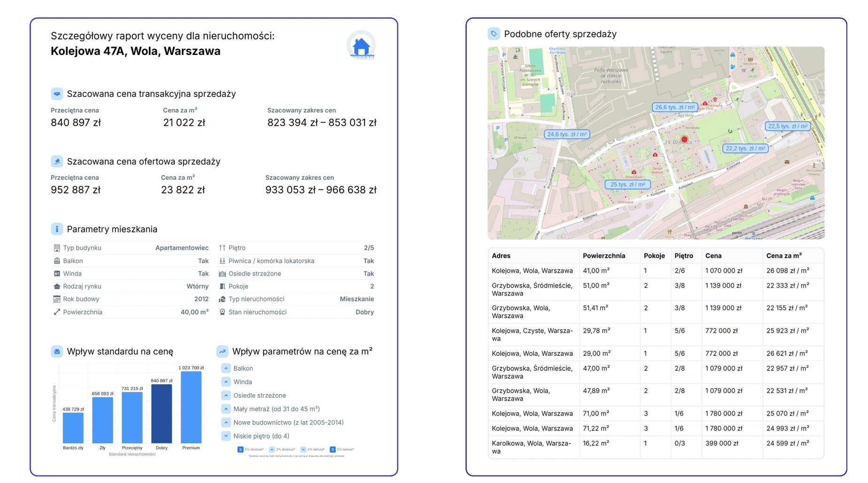Click the gate icon next to 'Osiedle strzeżone'

point(222,273)
